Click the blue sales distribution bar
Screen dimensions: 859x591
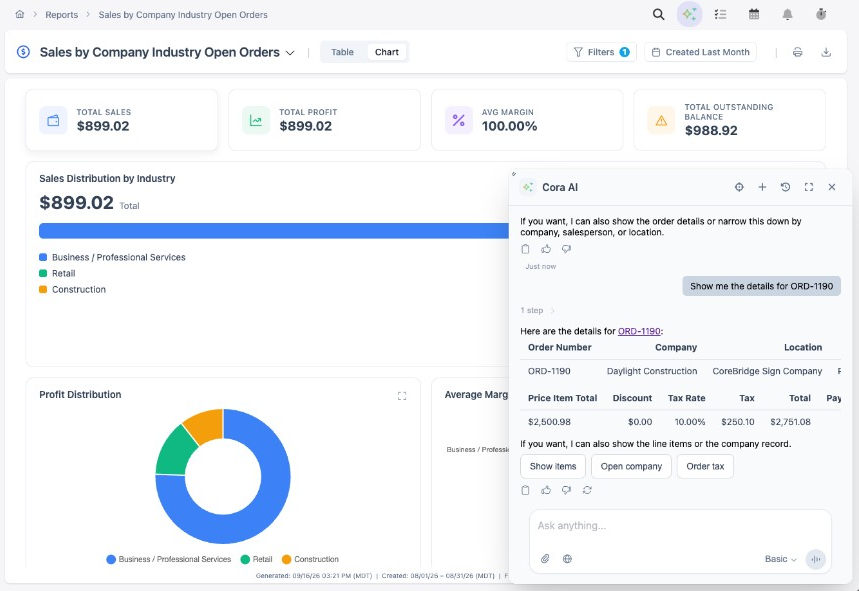[274, 231]
